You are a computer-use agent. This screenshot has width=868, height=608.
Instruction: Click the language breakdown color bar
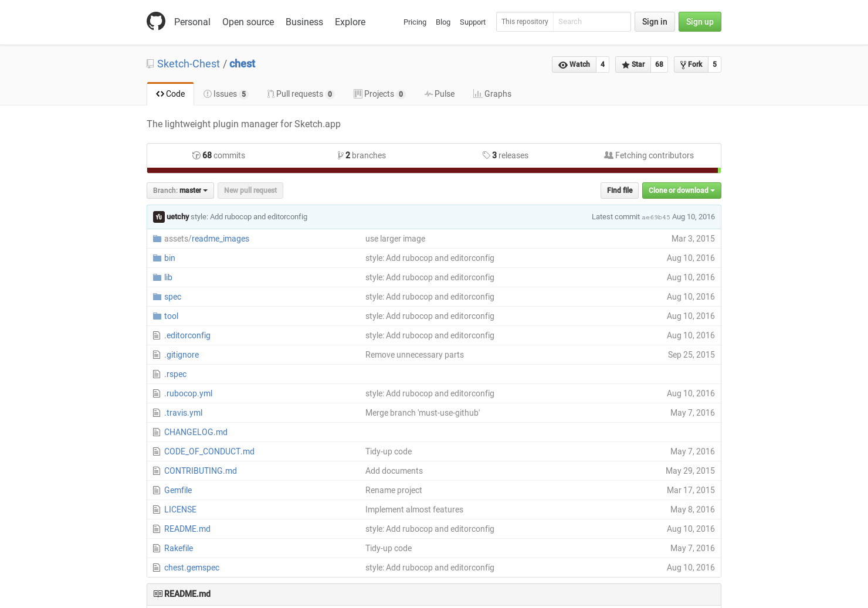tap(434, 171)
